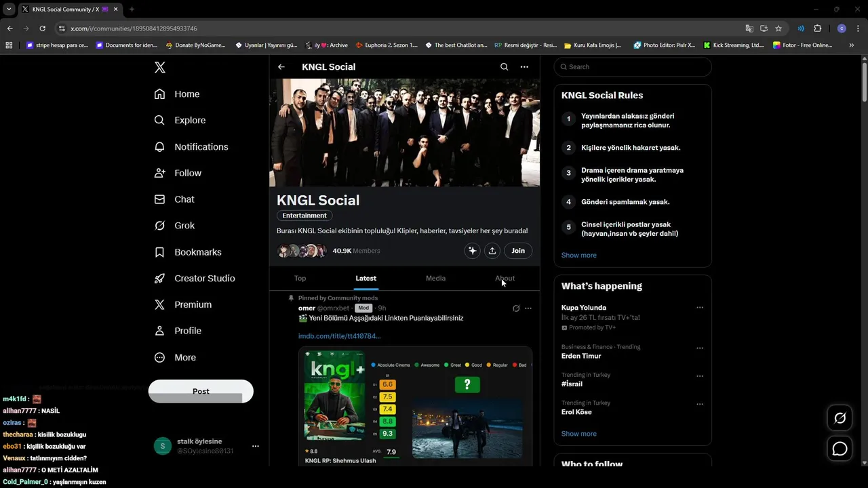The image size is (868, 488).
Task: Open Chat envelope icon
Action: click(x=159, y=199)
